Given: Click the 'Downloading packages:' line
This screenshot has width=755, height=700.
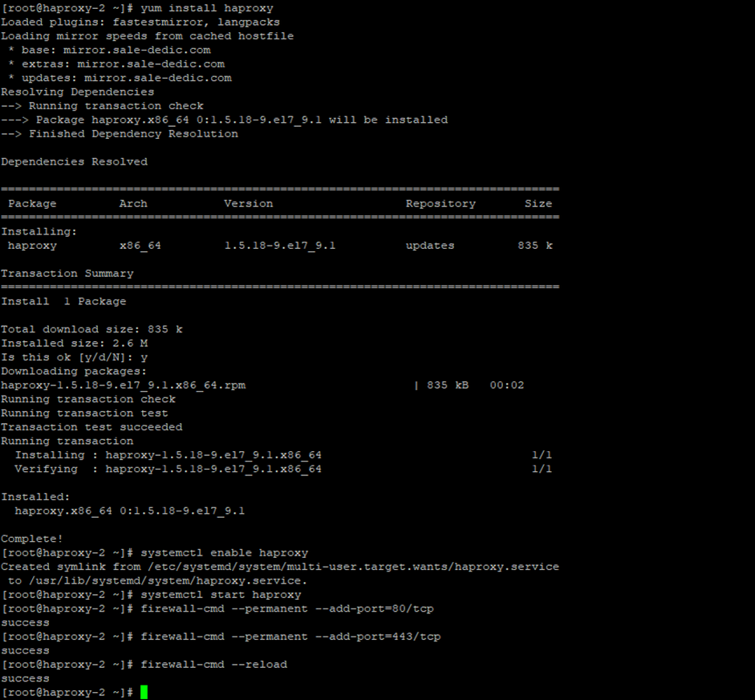Looking at the screenshot, I should 74,372.
